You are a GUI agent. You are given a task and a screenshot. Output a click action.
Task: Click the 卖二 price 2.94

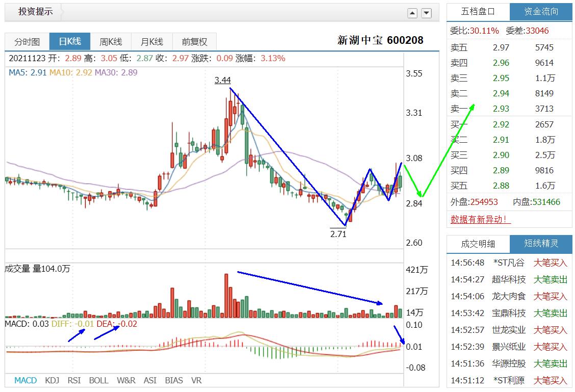tap(501, 93)
